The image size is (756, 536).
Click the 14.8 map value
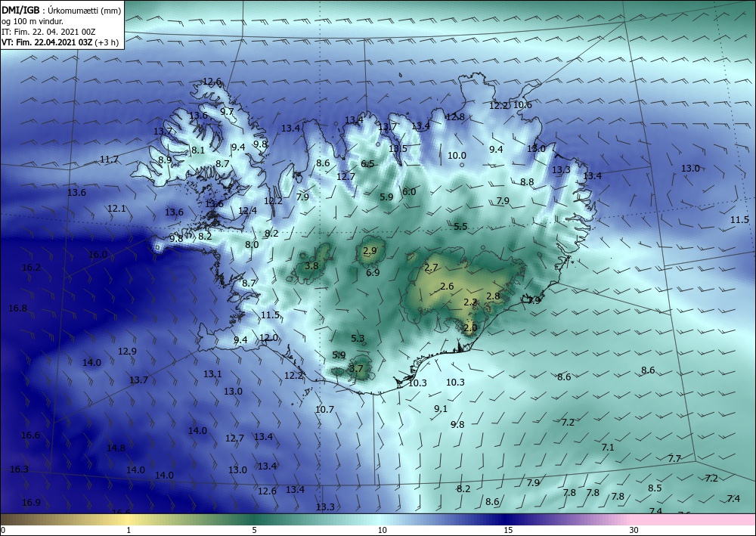[x=116, y=448]
